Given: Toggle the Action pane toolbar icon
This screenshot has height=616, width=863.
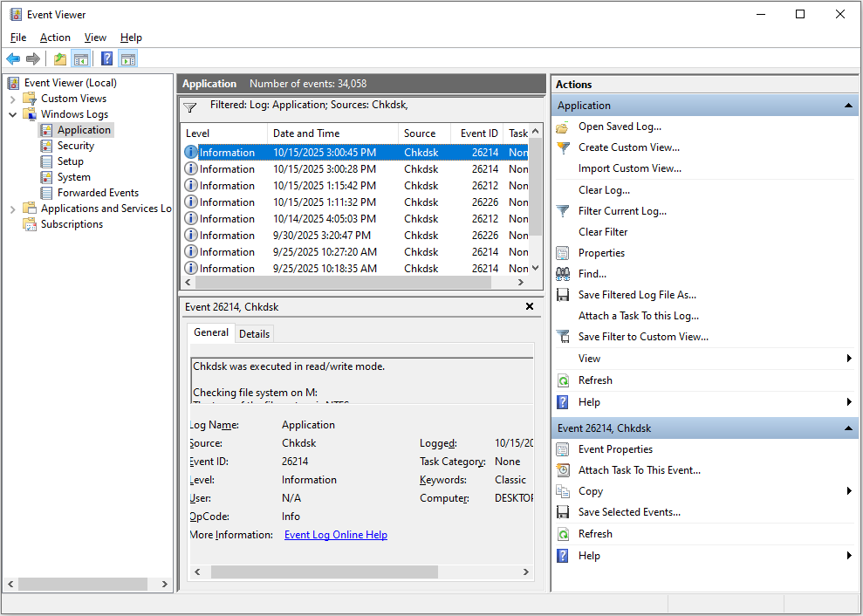Looking at the screenshot, I should click(127, 58).
